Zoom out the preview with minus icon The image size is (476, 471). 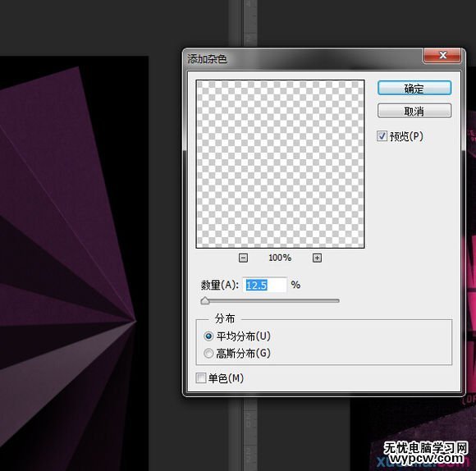tap(243, 258)
